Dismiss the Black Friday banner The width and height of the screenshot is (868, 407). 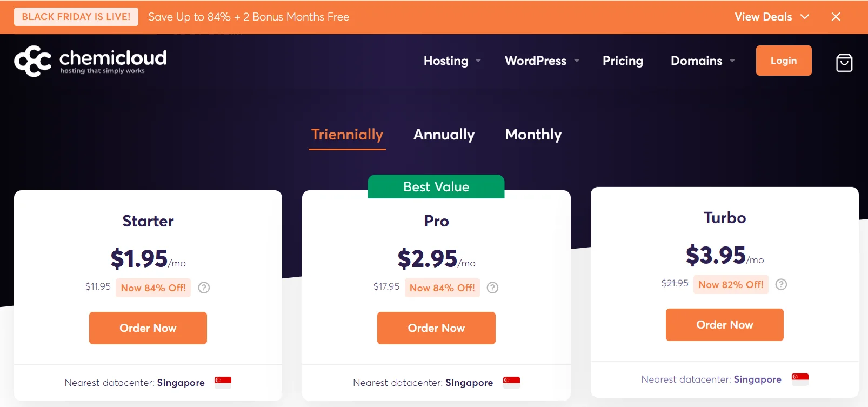coord(836,17)
